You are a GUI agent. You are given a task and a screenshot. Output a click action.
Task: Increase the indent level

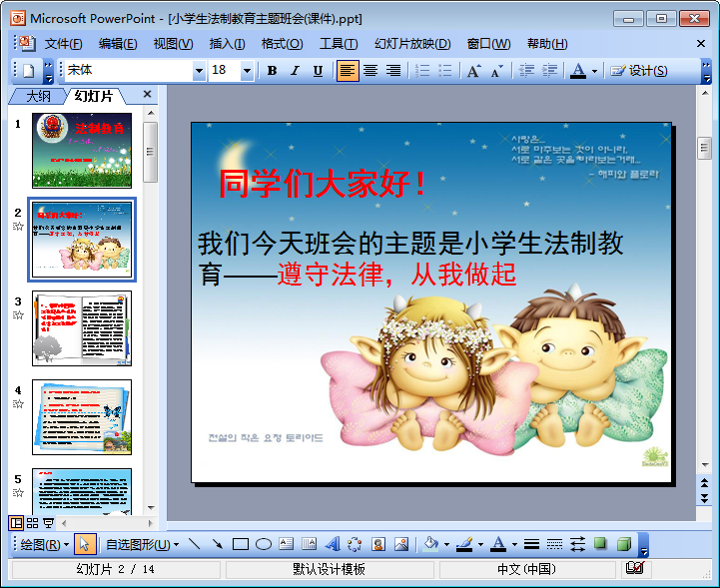coord(549,71)
